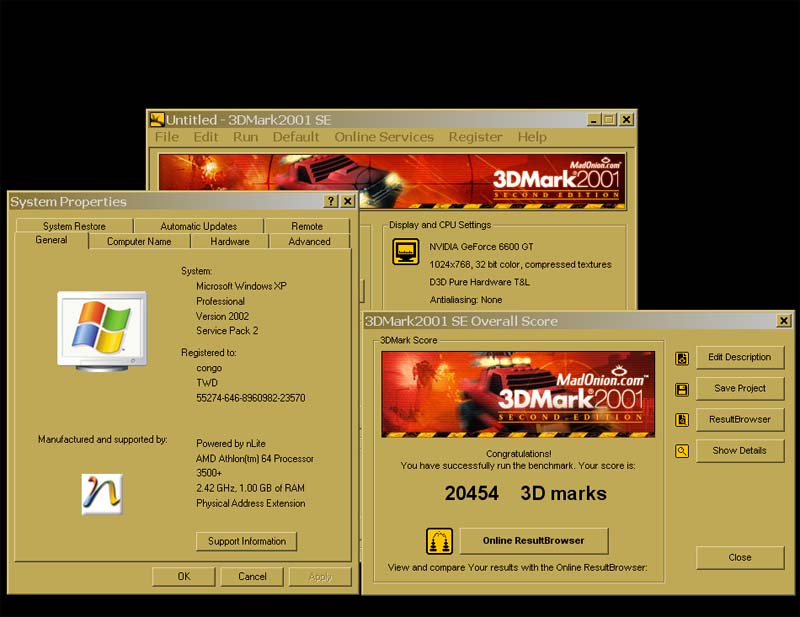
Task: Click the ResultBrowser button
Action: pyautogui.click(x=740, y=419)
